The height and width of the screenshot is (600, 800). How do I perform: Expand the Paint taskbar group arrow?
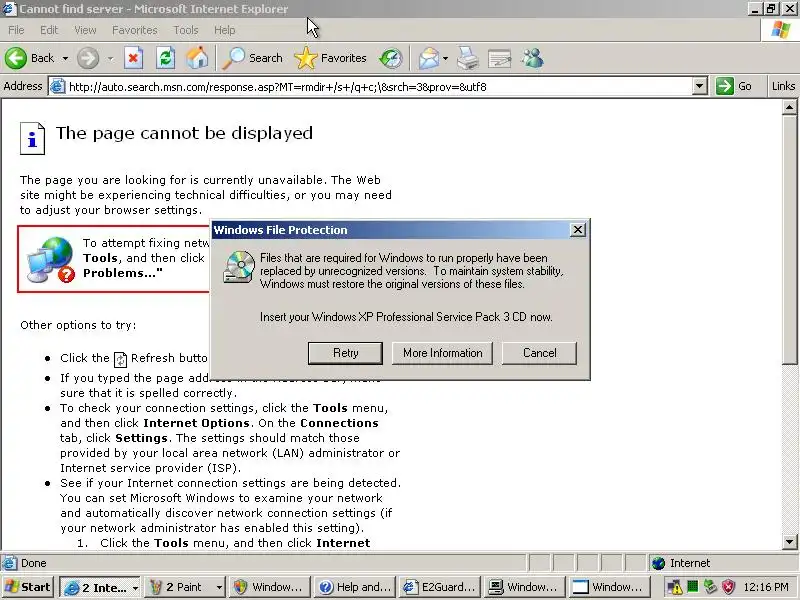click(219, 588)
